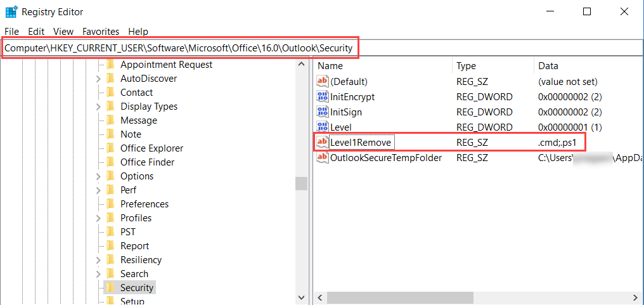
Task: Click the Options folder icon
Action: coord(110,176)
